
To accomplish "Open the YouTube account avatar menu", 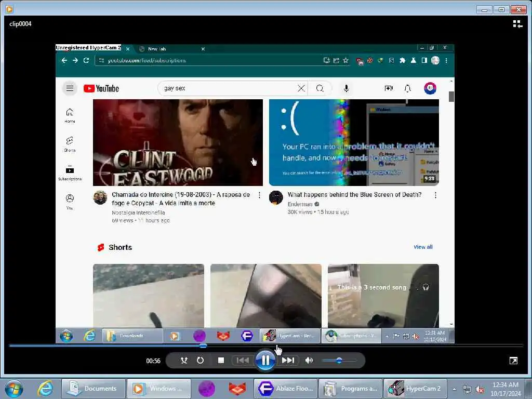I will pyautogui.click(x=430, y=88).
